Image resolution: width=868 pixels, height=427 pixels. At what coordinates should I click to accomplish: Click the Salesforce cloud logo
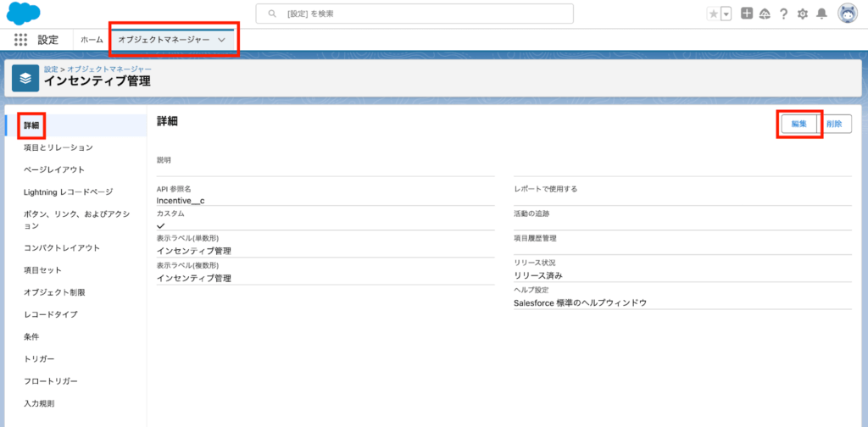pyautogui.click(x=24, y=14)
